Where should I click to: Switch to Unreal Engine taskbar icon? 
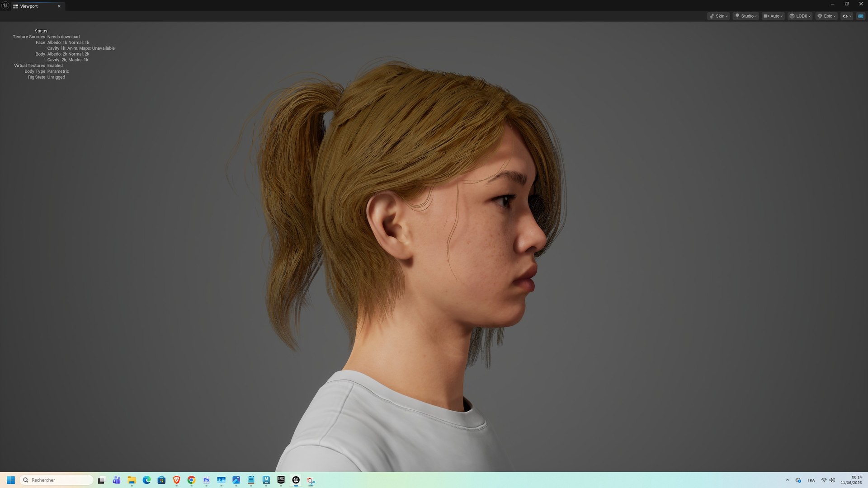pos(296,480)
